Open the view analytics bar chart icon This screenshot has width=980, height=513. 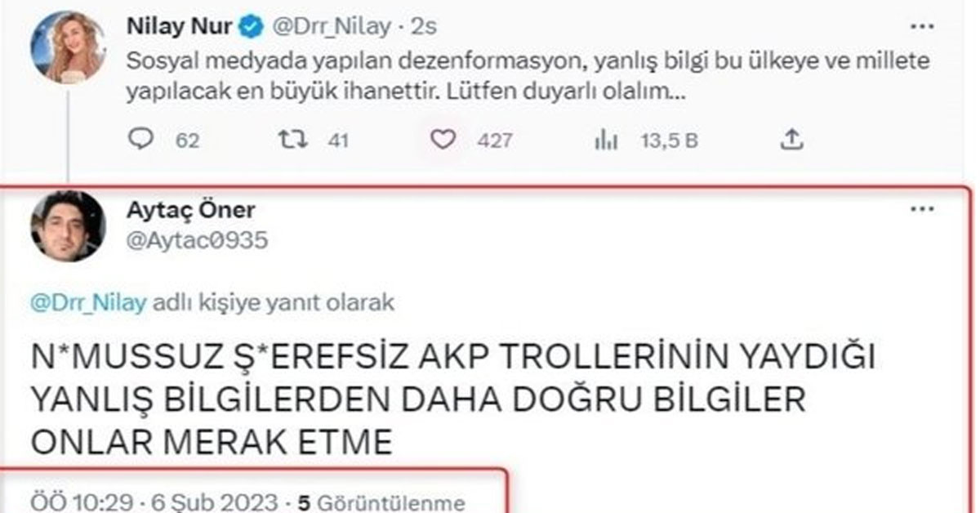(x=604, y=141)
